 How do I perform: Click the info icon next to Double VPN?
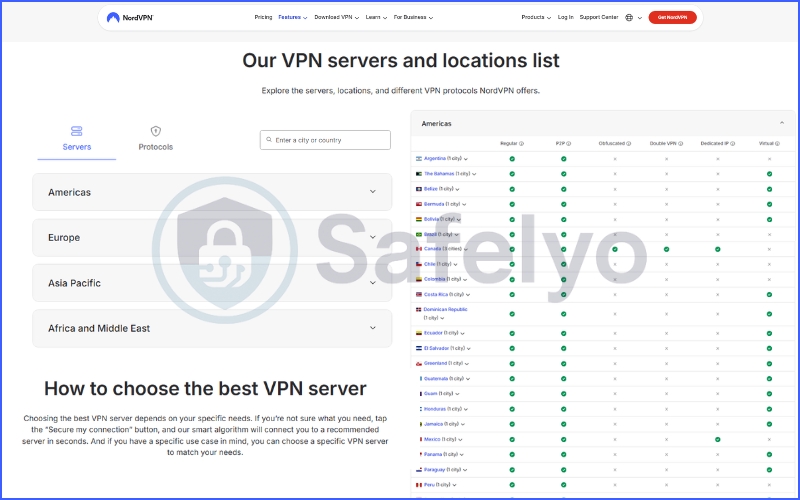[681, 144]
